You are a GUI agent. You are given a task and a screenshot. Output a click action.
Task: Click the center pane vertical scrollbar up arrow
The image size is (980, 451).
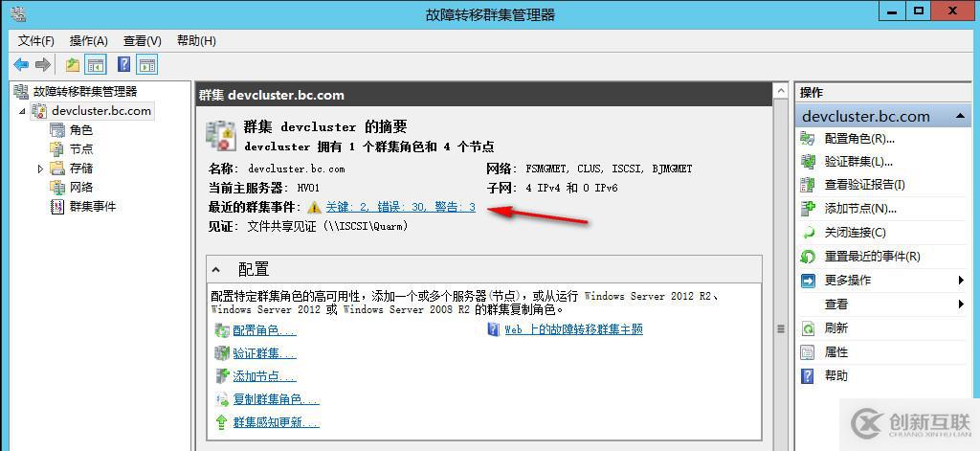point(781,92)
